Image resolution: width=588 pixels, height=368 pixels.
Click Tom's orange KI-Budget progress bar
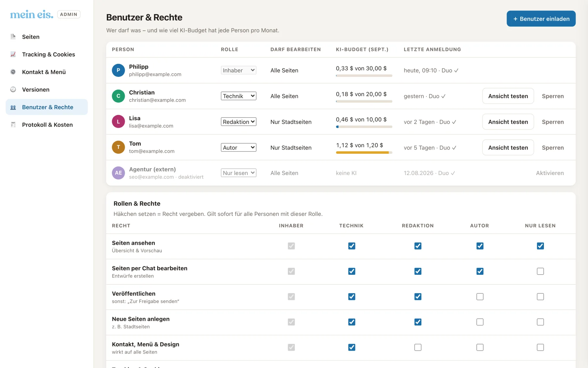[x=364, y=152]
